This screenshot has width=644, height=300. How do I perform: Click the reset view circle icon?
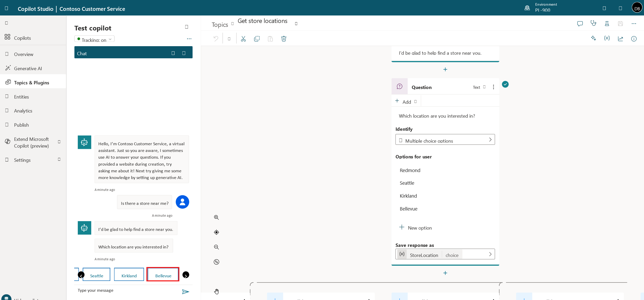pos(216,262)
